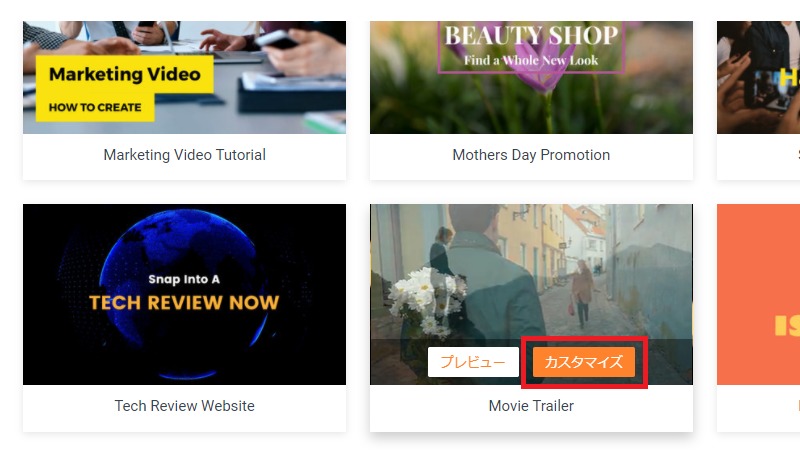Click the blue globe graphic in Tech Review

click(x=184, y=294)
